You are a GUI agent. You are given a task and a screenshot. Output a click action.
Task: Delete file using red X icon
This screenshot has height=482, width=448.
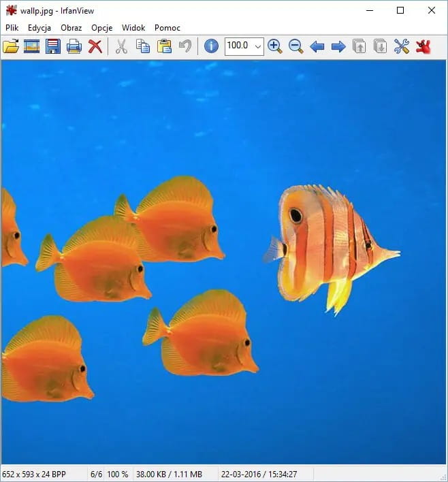[x=95, y=46]
